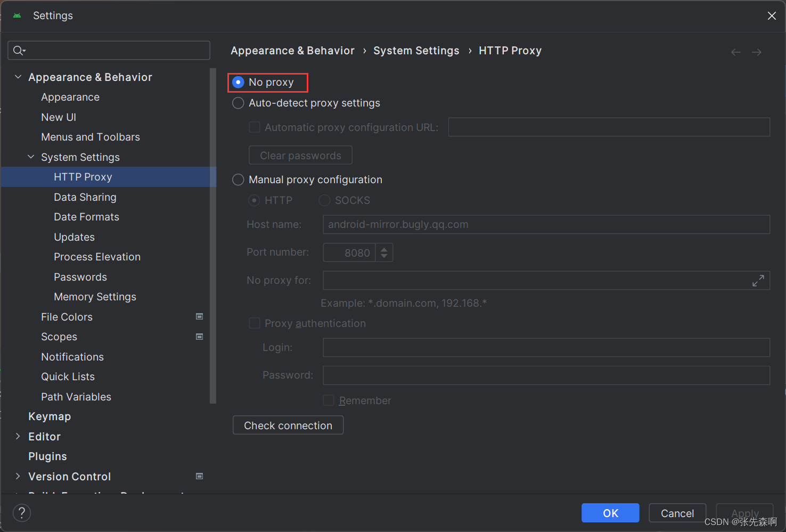Select the Auto-detect proxy settings radio button
This screenshot has height=532, width=786.
tap(238, 103)
